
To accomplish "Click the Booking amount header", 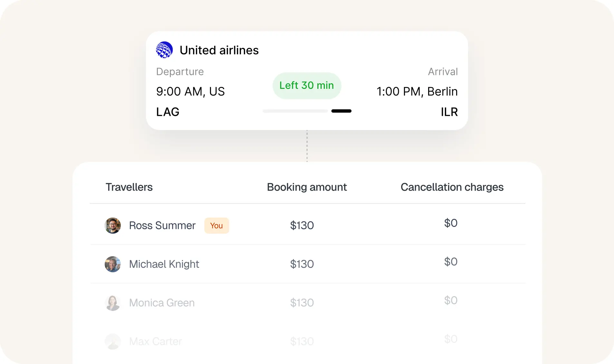I will click(306, 187).
